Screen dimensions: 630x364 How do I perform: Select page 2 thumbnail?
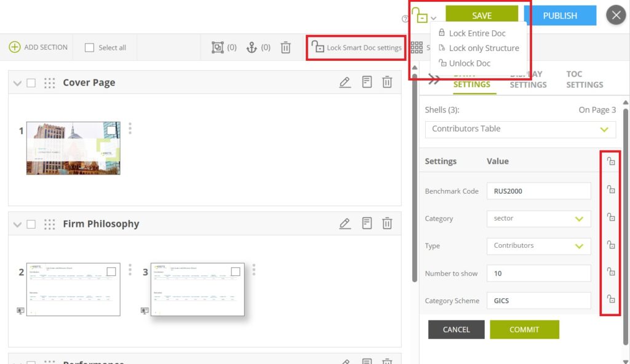coord(73,289)
